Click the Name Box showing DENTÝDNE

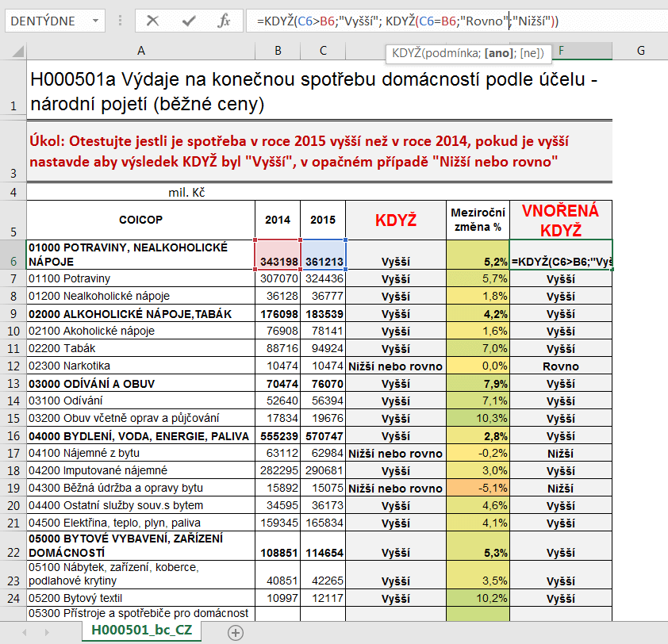pyautogui.click(x=45, y=21)
